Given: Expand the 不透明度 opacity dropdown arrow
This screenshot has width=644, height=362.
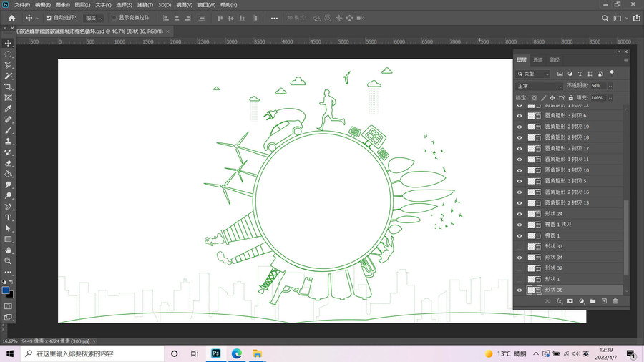Looking at the screenshot, I should tap(610, 86).
